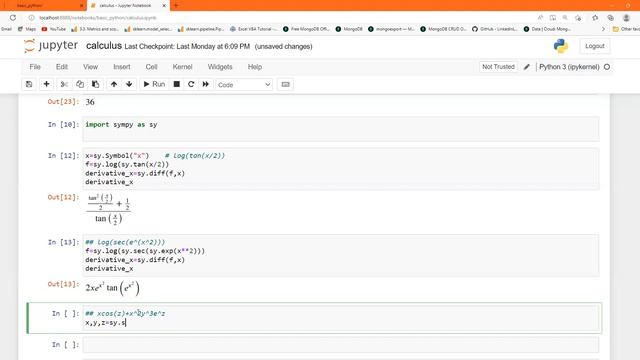
Task: Click the active cell with x,y,z=sy.s
Action: [341, 318]
